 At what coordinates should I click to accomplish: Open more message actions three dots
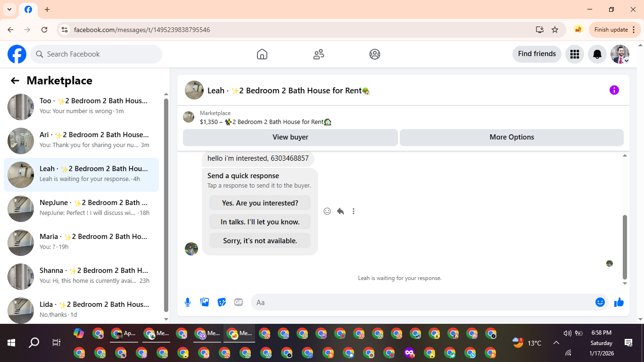tap(354, 211)
